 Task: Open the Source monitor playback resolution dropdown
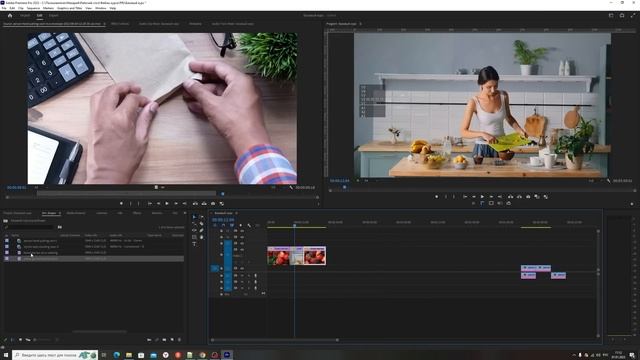[275, 187]
